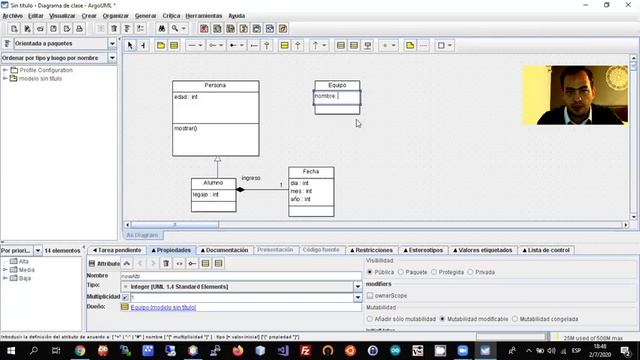The height and width of the screenshot is (360, 640).
Task: Switch to the Estereotipos tab
Action: point(423,250)
